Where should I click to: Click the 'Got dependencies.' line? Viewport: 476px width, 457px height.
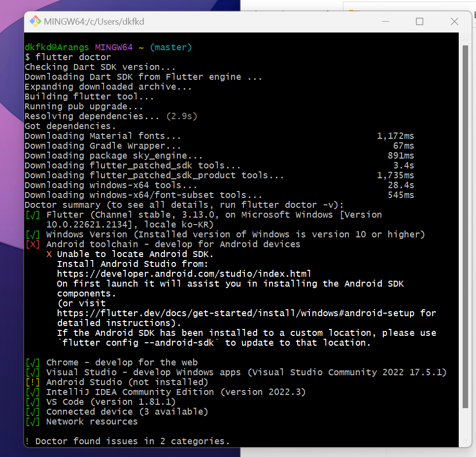tap(70, 126)
